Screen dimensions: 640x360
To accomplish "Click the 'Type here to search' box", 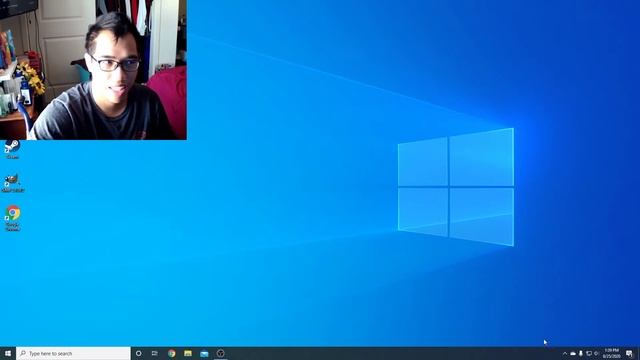I will (73, 353).
